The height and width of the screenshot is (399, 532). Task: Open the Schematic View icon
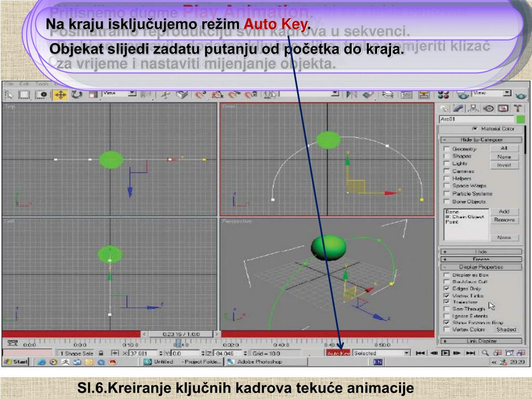(x=423, y=95)
